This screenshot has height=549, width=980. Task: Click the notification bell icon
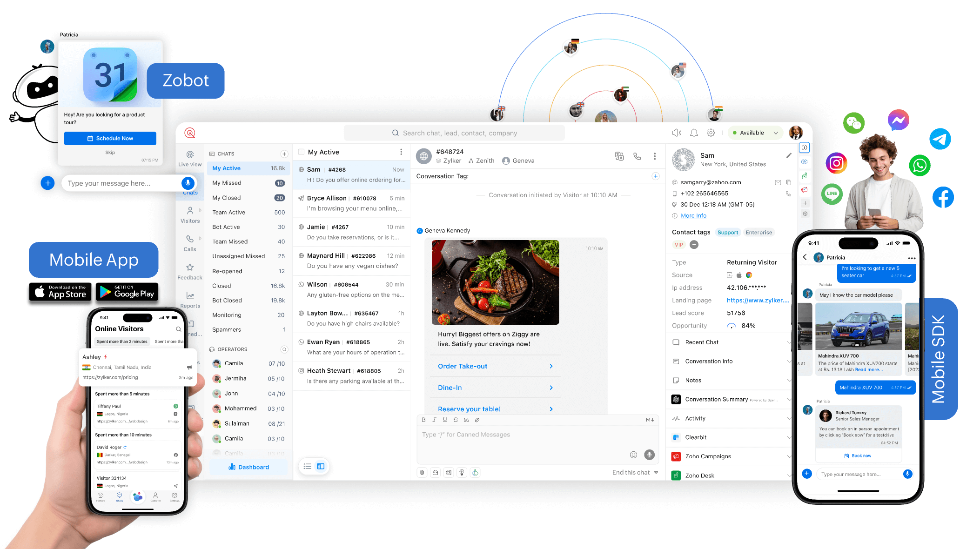coord(694,133)
